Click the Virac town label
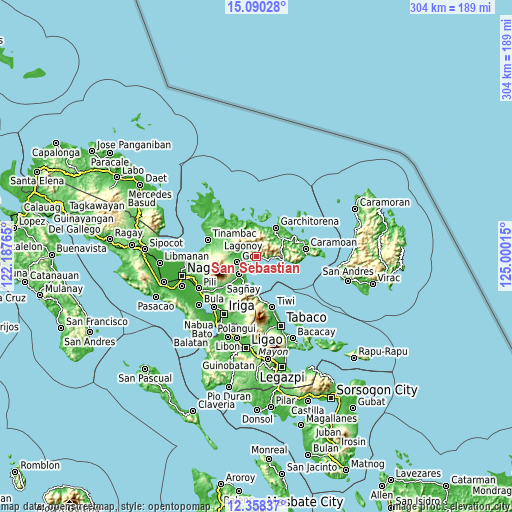 pos(389,278)
